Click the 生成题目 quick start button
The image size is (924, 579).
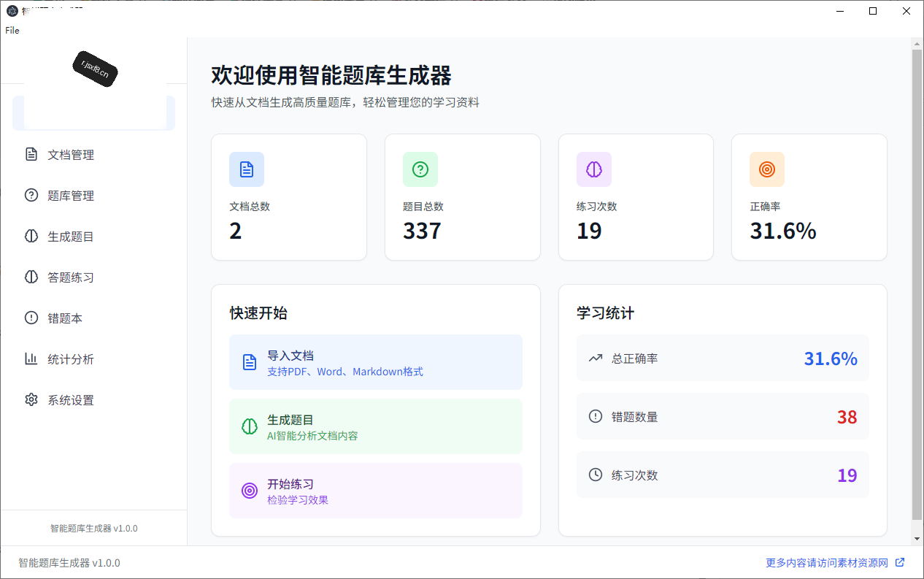pos(376,426)
